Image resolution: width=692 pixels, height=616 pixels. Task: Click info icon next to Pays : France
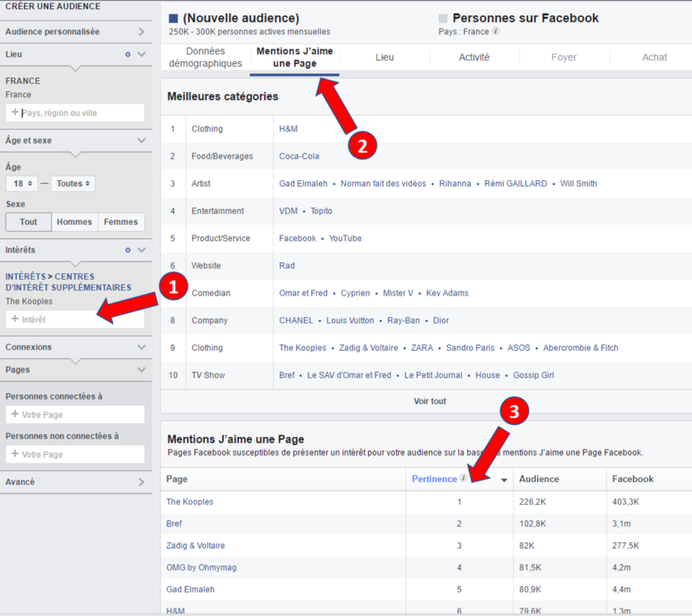point(496,32)
